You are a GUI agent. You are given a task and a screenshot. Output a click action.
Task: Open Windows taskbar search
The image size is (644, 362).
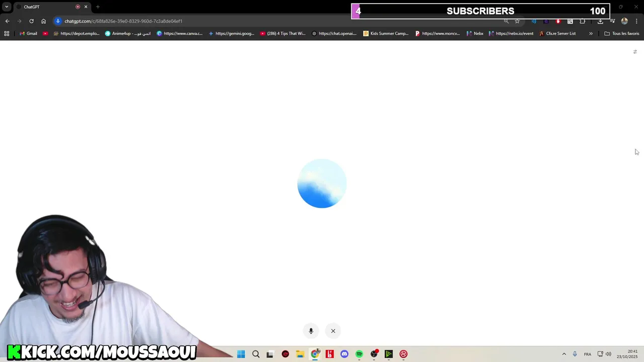coord(256,354)
